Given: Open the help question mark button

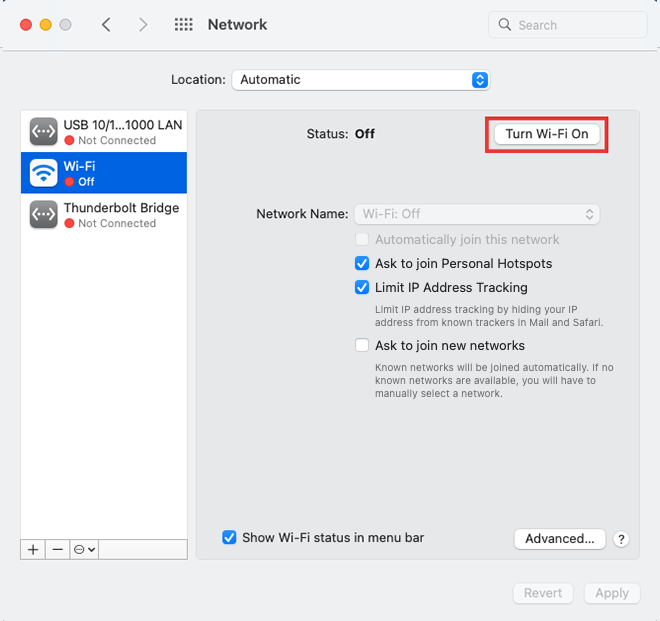Looking at the screenshot, I should tap(621, 539).
